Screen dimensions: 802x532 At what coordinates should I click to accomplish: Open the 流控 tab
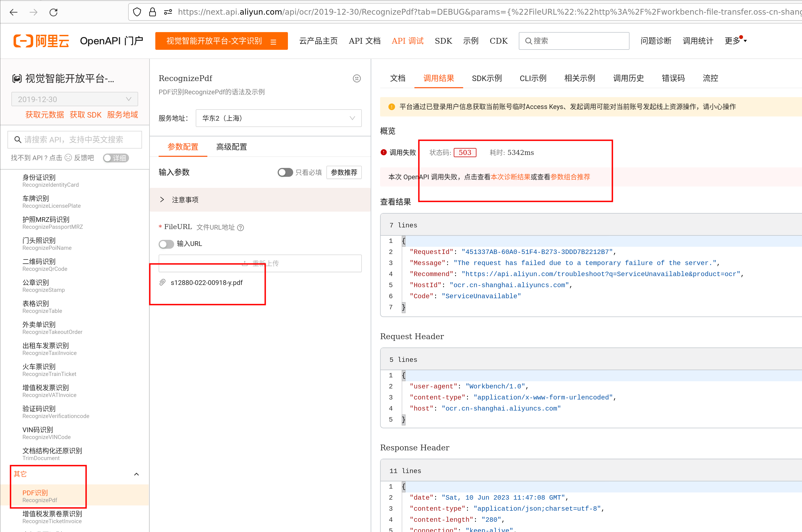pos(710,78)
